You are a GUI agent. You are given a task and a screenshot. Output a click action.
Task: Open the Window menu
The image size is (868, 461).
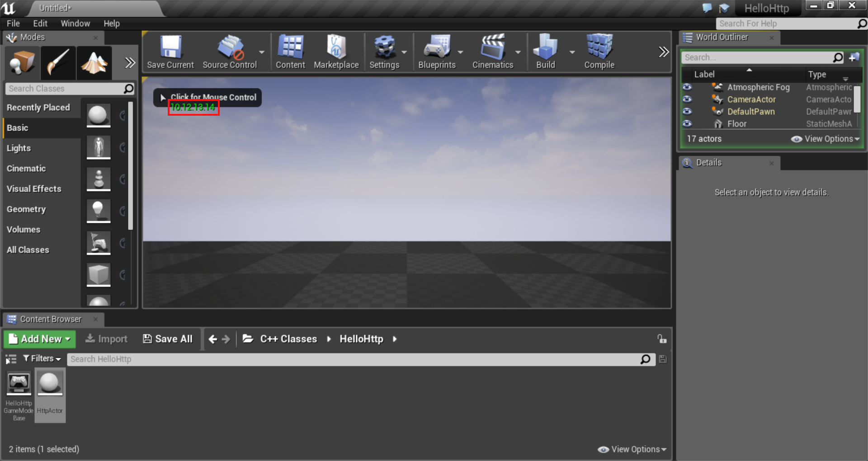pyautogui.click(x=75, y=24)
